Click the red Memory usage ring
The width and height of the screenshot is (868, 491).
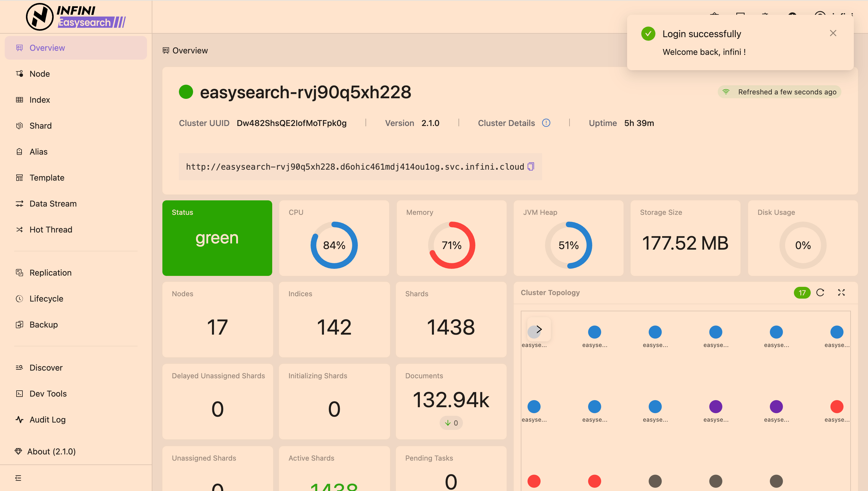click(x=451, y=245)
